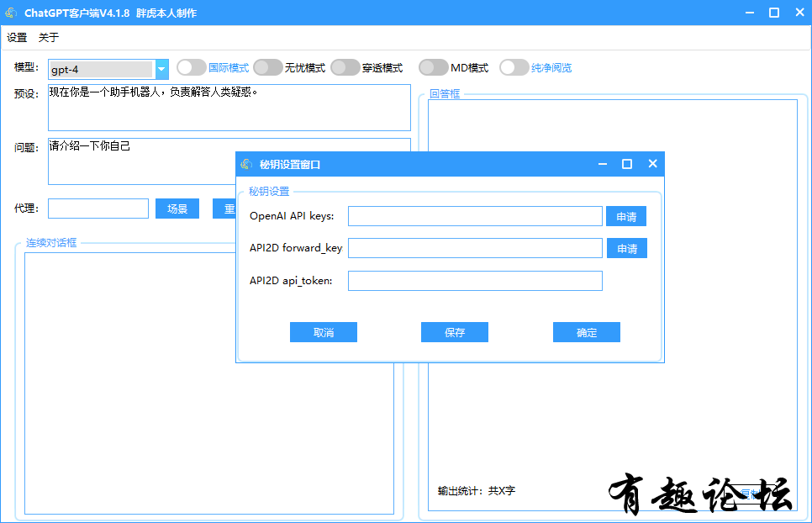Enable the 纯净阅览 switch
Screen dimensions: 812x523
(514, 67)
